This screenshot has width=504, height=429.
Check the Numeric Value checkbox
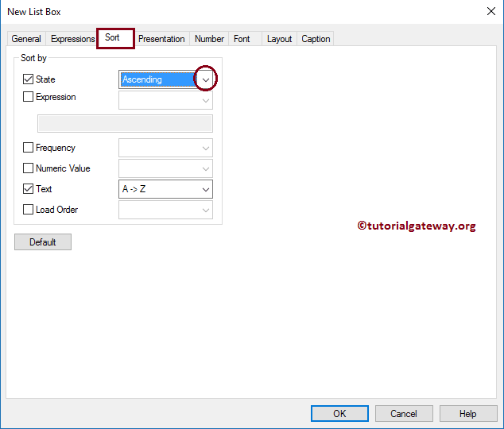pyautogui.click(x=28, y=168)
